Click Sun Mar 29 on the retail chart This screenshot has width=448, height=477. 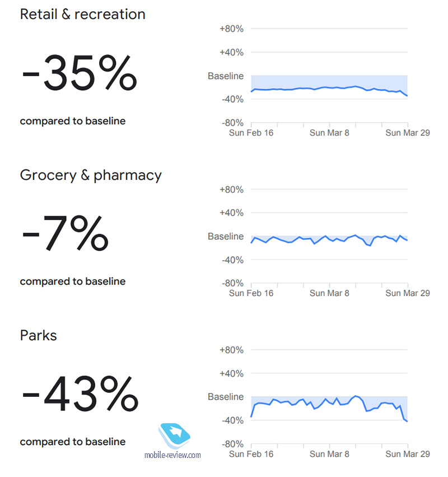coord(408,133)
